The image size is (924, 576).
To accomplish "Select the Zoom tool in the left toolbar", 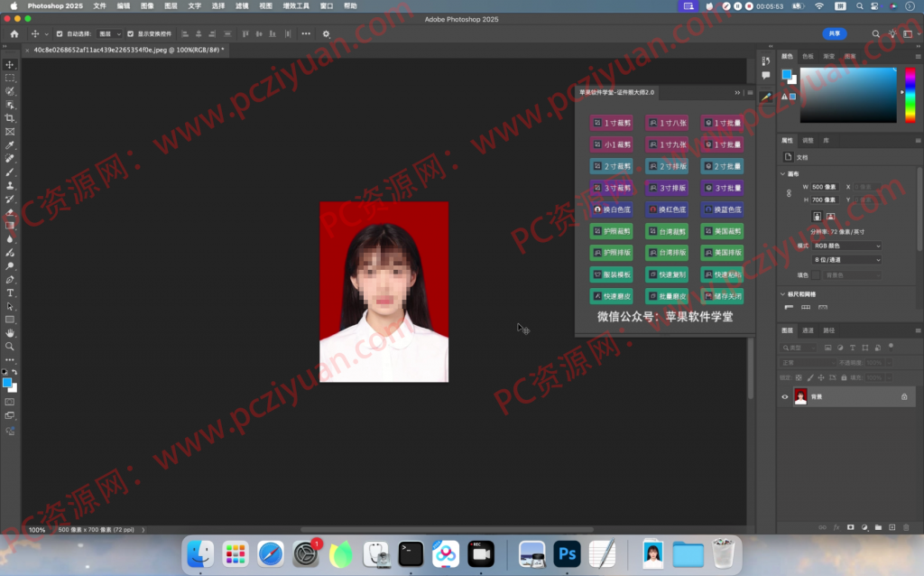I will [x=10, y=347].
